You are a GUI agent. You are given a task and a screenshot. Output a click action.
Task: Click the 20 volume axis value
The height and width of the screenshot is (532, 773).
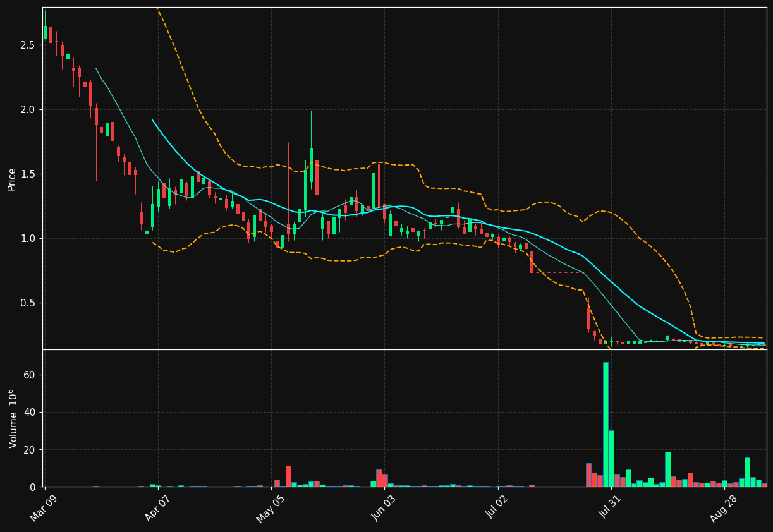pyautogui.click(x=30, y=450)
